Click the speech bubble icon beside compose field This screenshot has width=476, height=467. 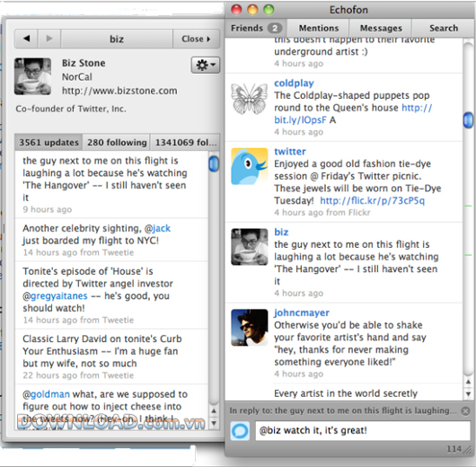[240, 430]
